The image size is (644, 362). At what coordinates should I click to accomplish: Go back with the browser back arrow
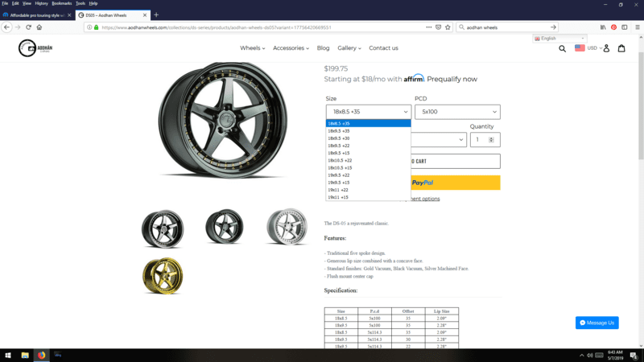click(x=6, y=27)
